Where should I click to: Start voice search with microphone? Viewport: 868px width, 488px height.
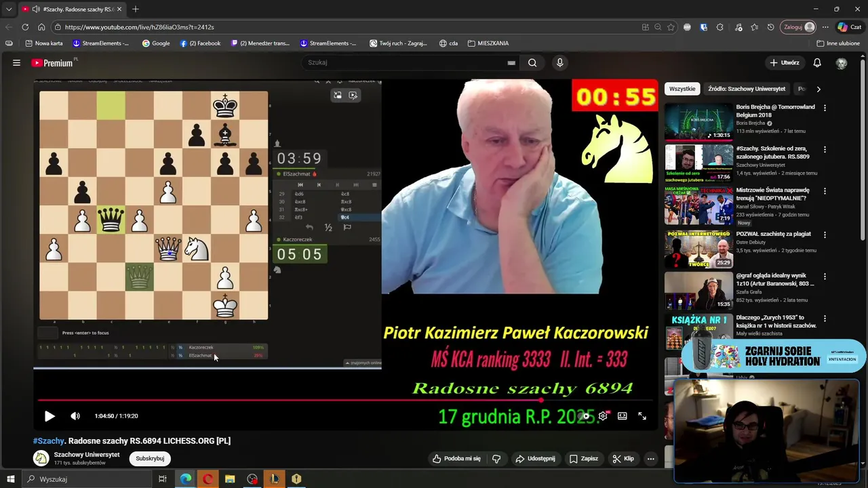[x=559, y=62]
